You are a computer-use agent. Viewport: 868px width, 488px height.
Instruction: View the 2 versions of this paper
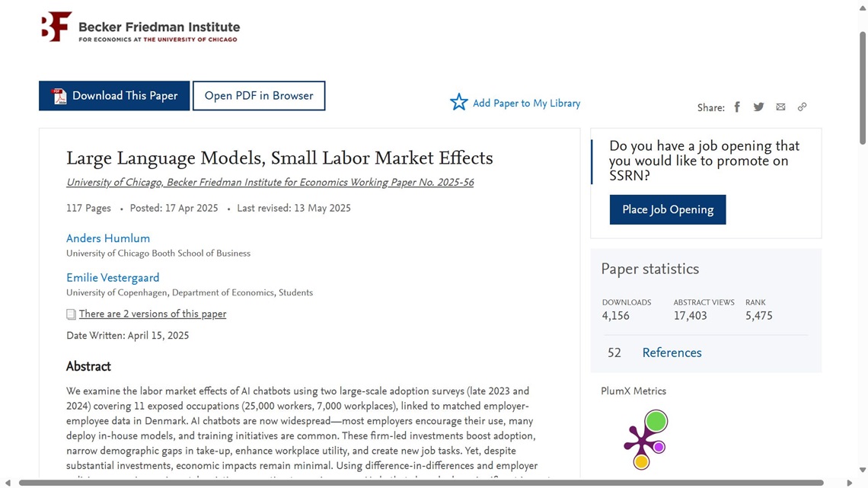(152, 314)
